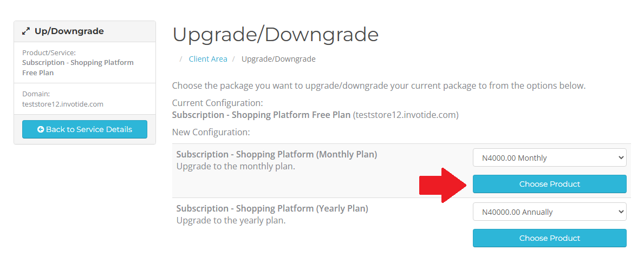Click the 'Upgrade to the yearly plan' description
Image resolution: width=644 pixels, height=270 pixels.
click(x=231, y=220)
